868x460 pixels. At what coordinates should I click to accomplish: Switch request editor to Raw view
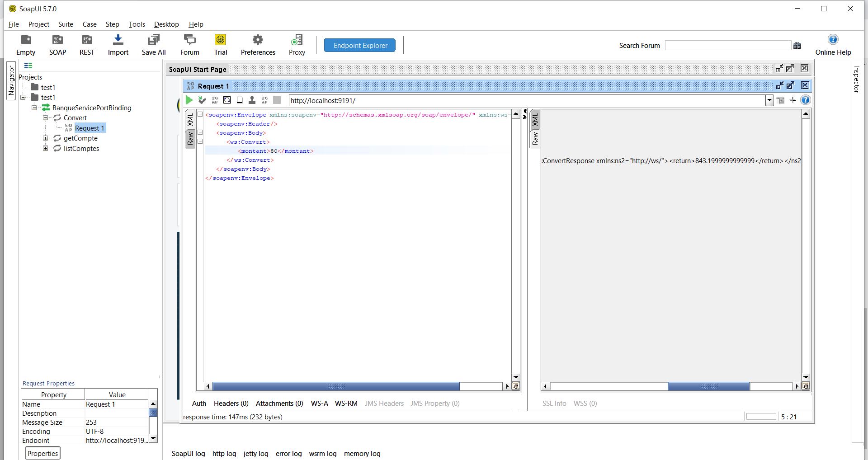[190, 138]
